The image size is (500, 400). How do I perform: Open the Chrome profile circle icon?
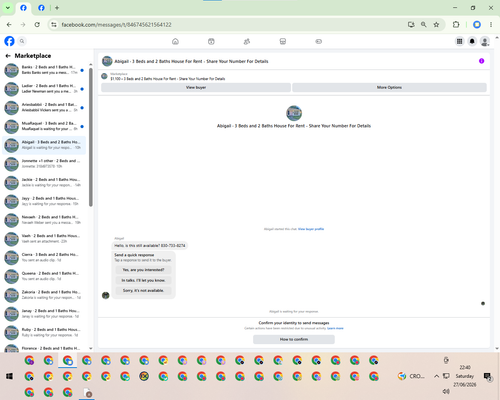[477, 25]
